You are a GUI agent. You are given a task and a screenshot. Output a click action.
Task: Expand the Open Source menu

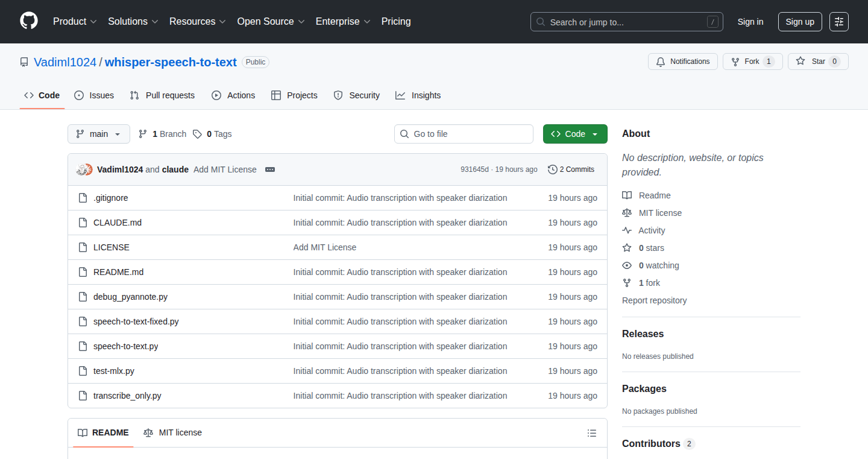coord(271,22)
